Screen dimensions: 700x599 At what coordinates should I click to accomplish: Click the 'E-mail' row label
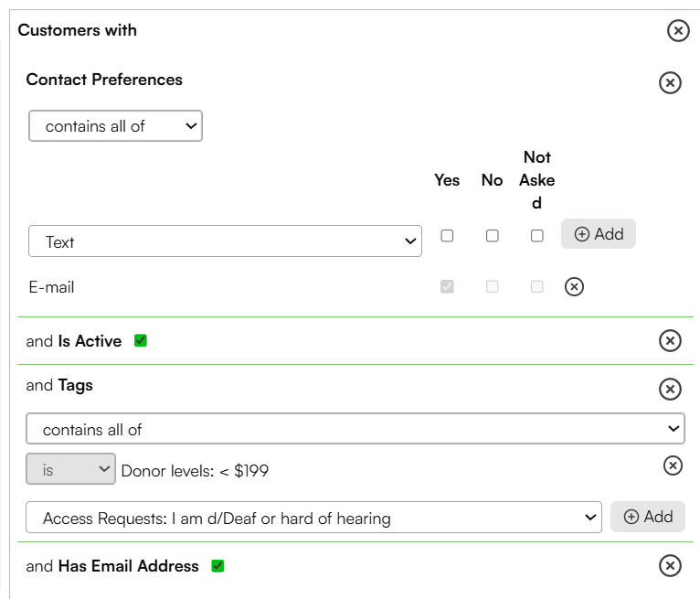pos(51,287)
